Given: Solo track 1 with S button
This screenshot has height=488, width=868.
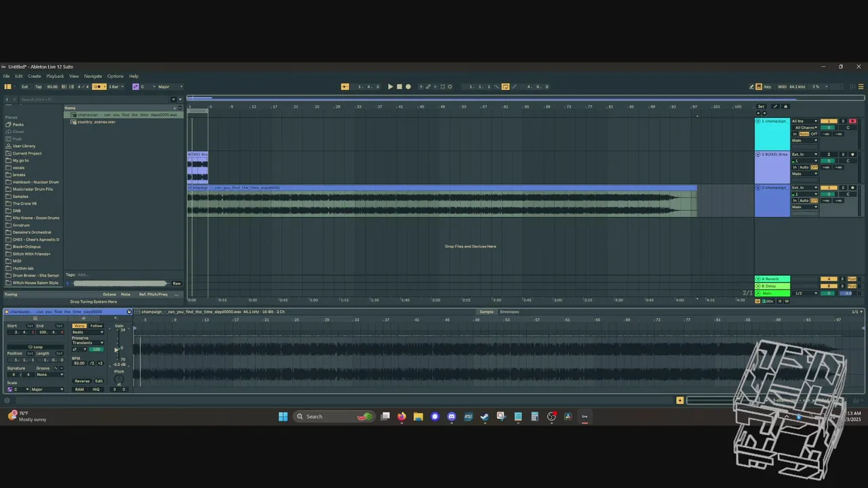Looking at the screenshot, I should pos(843,121).
